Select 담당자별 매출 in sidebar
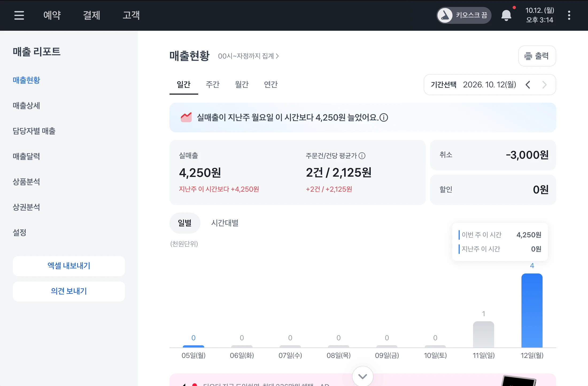 coord(34,131)
